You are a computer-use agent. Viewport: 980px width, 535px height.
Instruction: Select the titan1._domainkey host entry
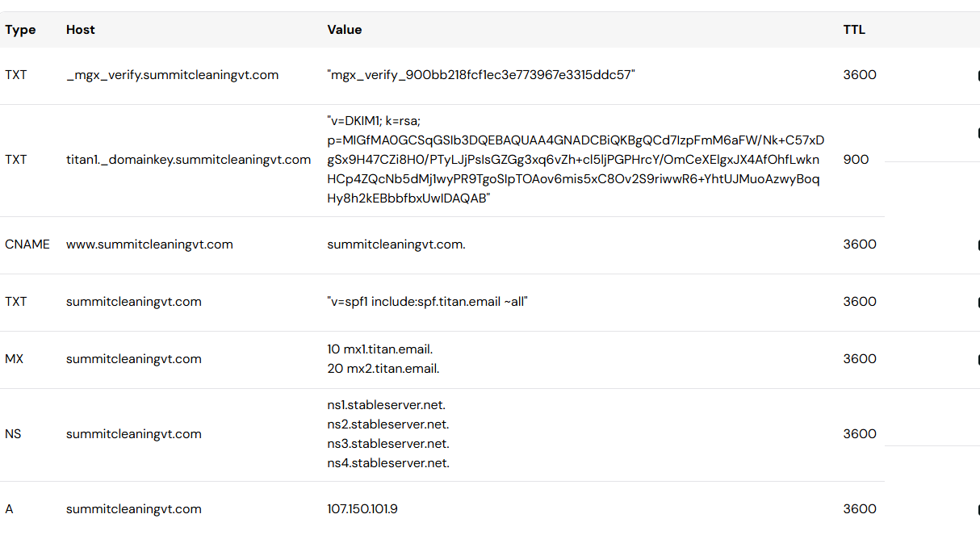pos(188,160)
